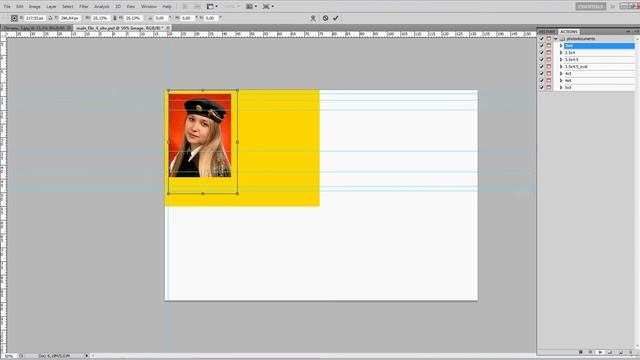This screenshot has height=360, width=640.
Task: Click the width scale field 25.12%
Action: 100,18
